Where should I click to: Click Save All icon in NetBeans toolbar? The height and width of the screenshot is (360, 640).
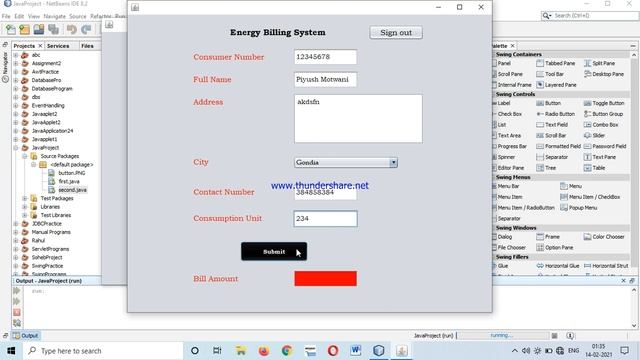(x=53, y=29)
